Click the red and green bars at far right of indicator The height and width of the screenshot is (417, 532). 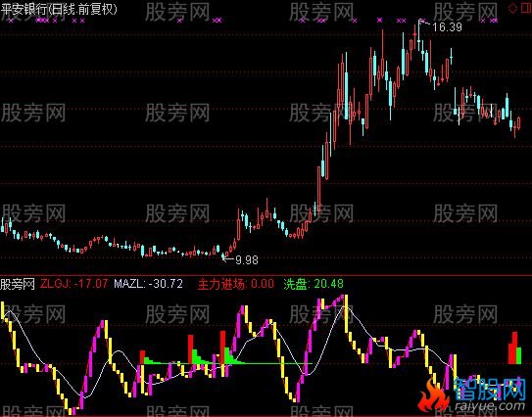click(514, 348)
